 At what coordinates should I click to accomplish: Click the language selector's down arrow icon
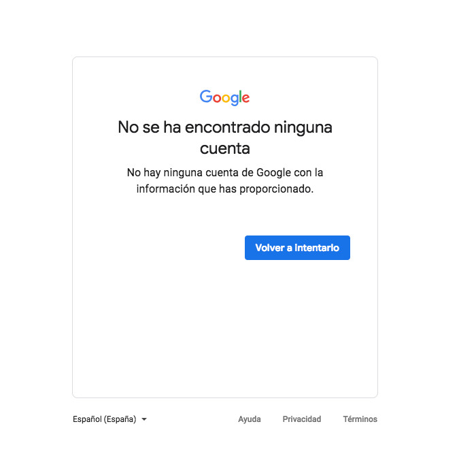point(144,419)
